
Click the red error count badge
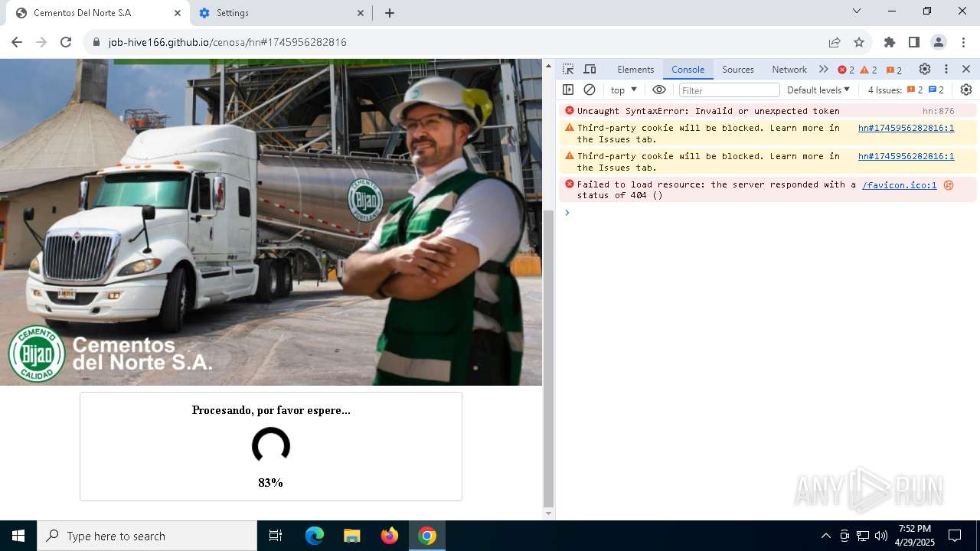tap(846, 70)
